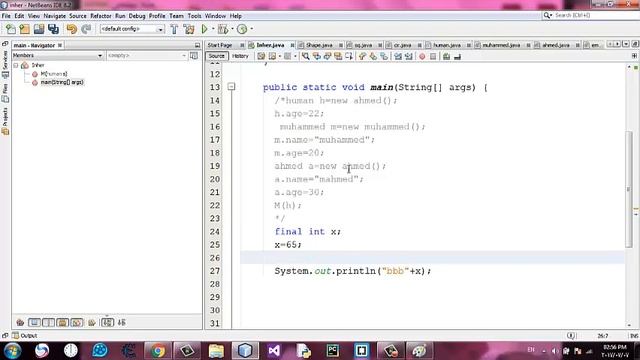This screenshot has width=640, height=360.
Task: Select the M(human a) member in Navigator
Action: [x=53, y=74]
